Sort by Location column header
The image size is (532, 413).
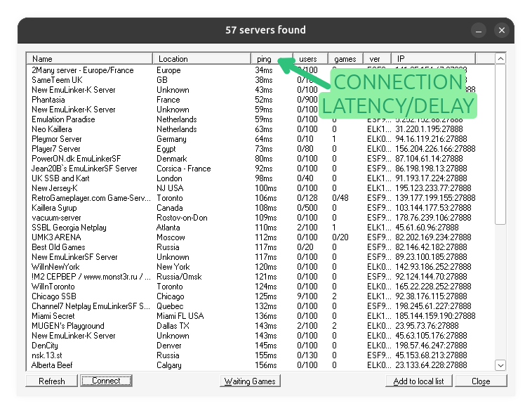(x=202, y=59)
